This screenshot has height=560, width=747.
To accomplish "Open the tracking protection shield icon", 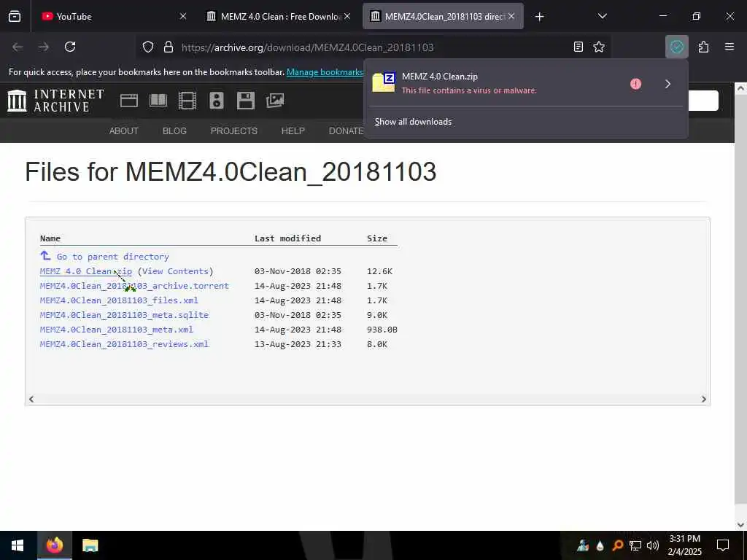I will tap(148, 47).
